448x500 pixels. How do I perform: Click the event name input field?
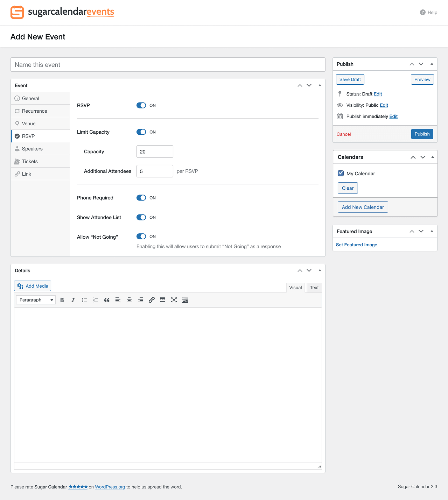pos(168,65)
